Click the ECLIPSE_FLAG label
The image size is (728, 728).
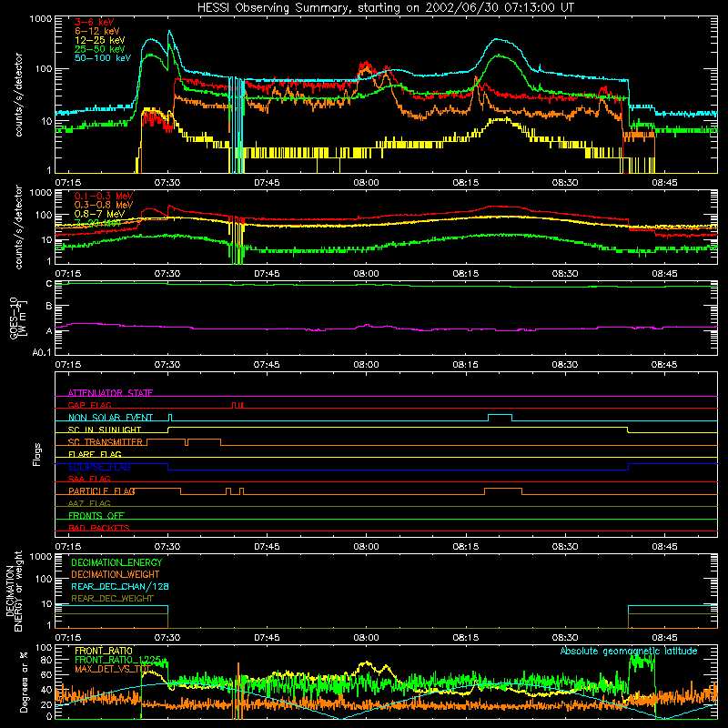(x=99, y=467)
